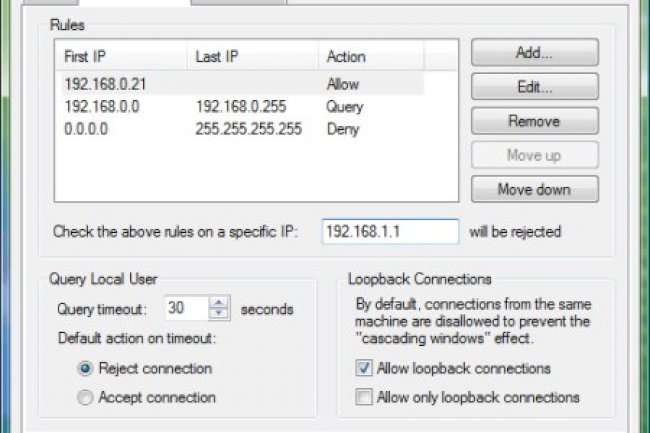650x433 pixels.
Task: Choose the Accept connection option
Action: pyautogui.click(x=85, y=397)
